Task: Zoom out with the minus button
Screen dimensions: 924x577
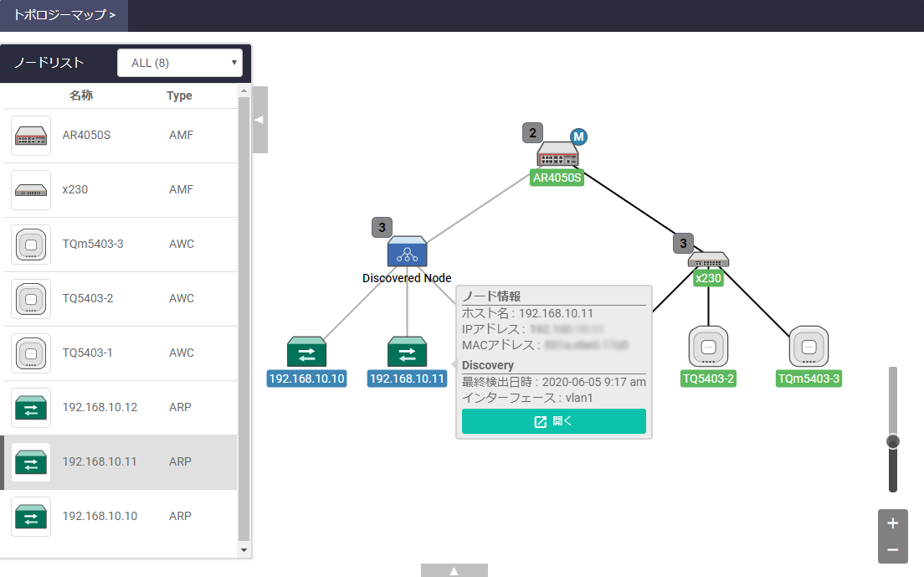Action: (x=892, y=549)
